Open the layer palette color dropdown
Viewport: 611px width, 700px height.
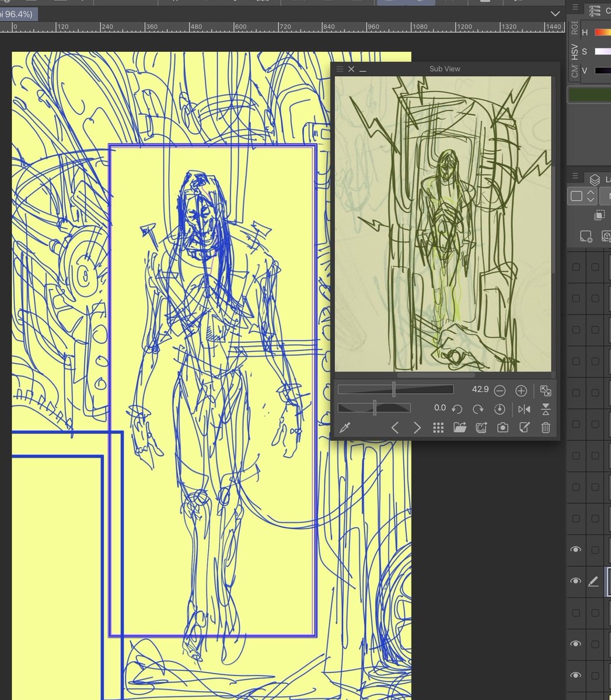pyautogui.click(x=582, y=196)
